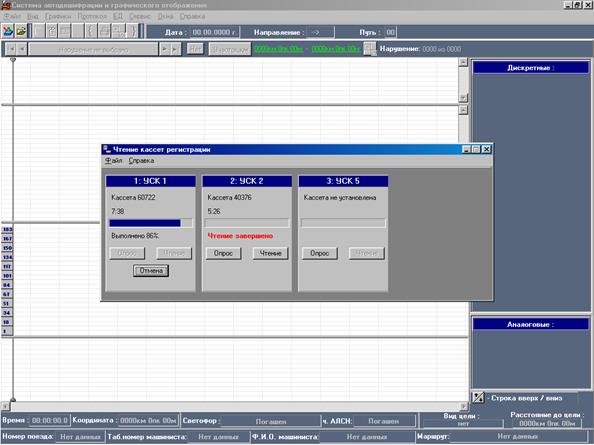This screenshot has width=594, height=445.
Task: Open the Графики menu in main window
Action: point(58,16)
